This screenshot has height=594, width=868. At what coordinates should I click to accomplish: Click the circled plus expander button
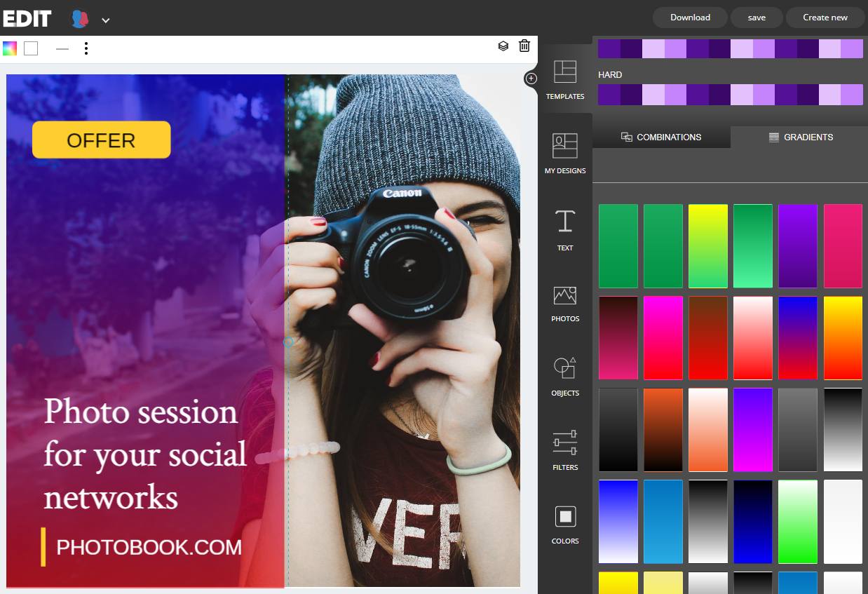click(531, 79)
